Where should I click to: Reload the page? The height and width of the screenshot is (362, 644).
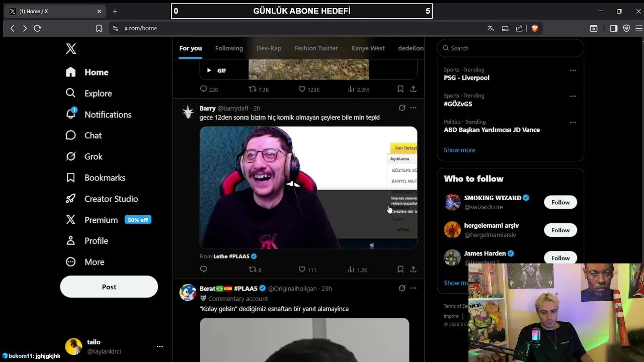(37, 29)
